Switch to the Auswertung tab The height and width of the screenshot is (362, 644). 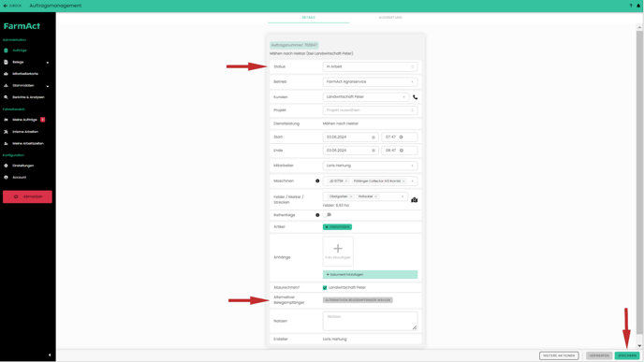390,18
